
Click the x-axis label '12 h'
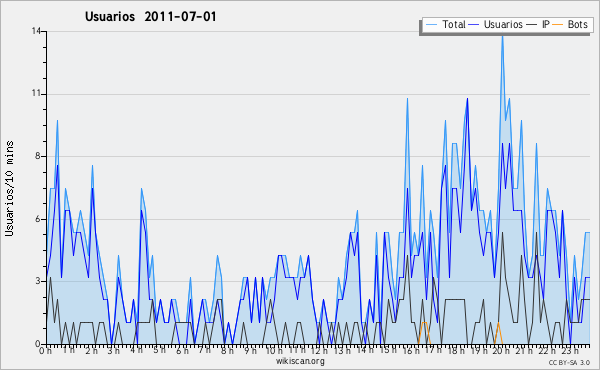[x=319, y=351]
